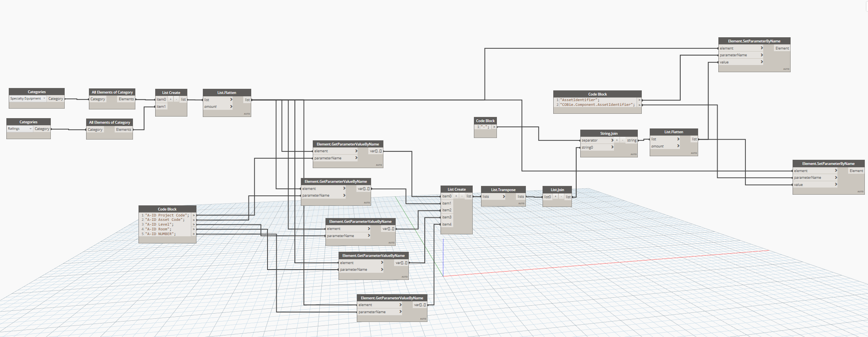Viewport: 868px width, 337px height.
Task: Open the Railings category dropdown
Action: click(20, 128)
